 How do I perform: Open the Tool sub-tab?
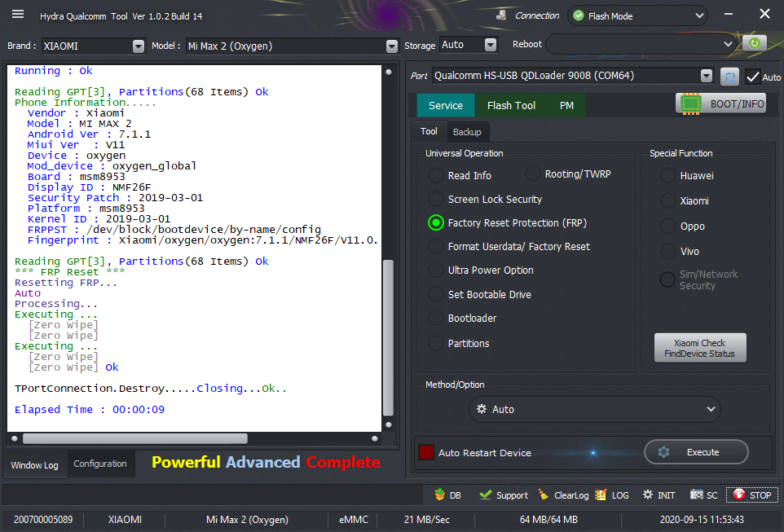429,131
